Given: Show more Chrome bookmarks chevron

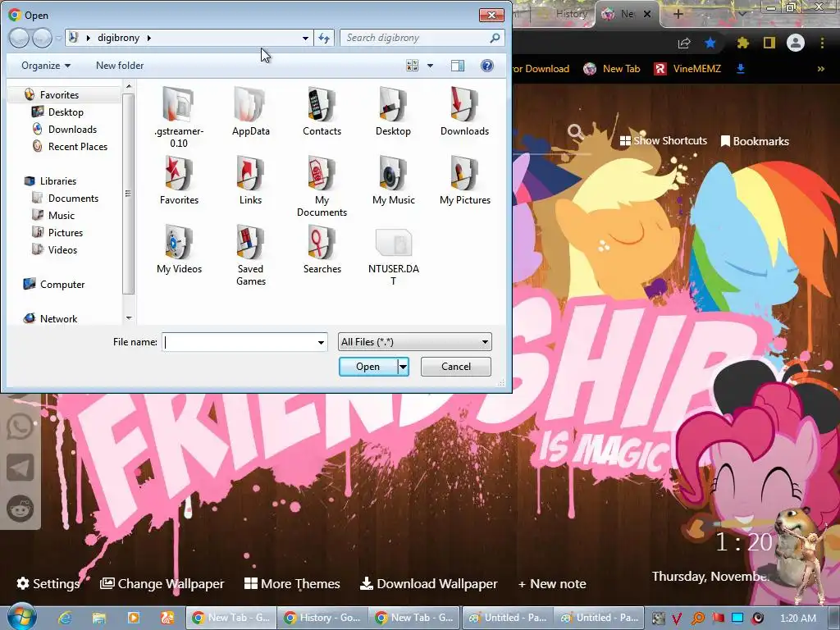Looking at the screenshot, I should click(x=820, y=69).
